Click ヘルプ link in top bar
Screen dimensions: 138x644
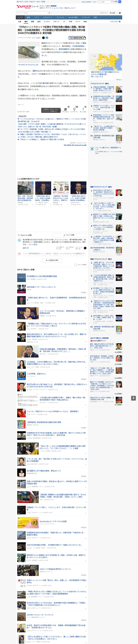click(x=94, y=2)
